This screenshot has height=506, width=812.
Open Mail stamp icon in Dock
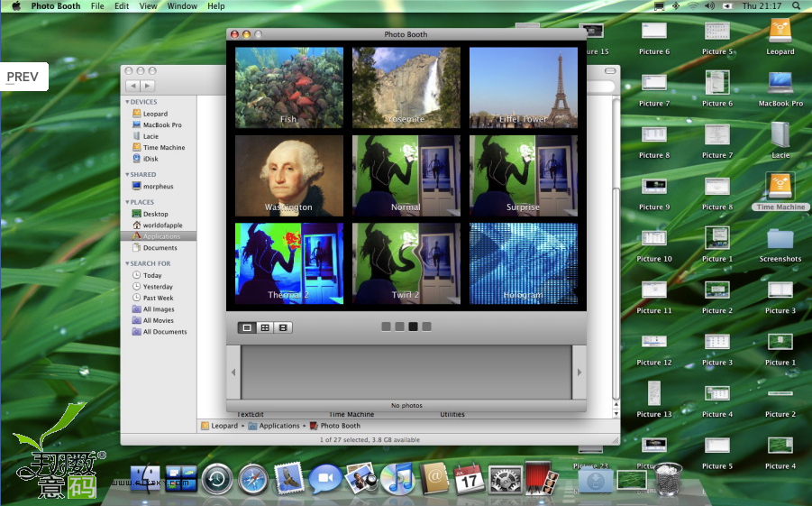click(x=288, y=477)
